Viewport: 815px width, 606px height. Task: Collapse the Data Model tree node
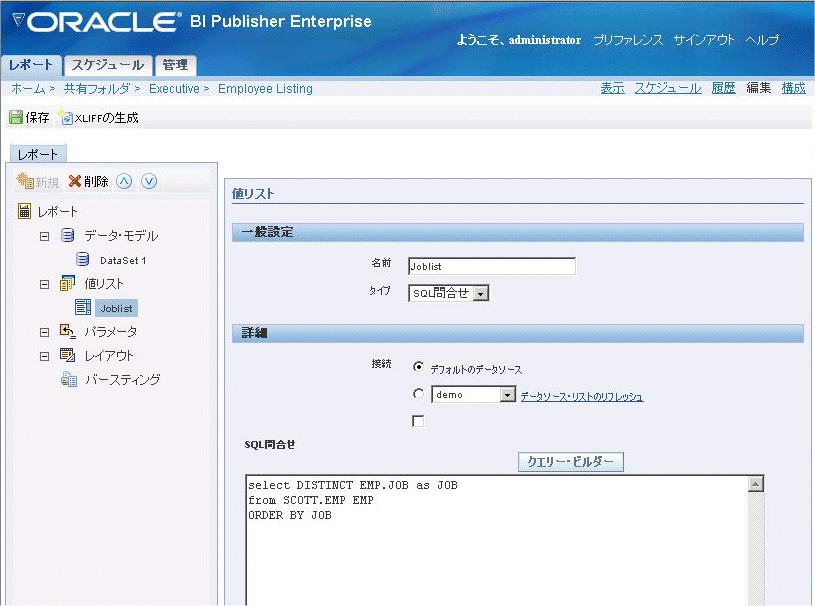(45, 236)
